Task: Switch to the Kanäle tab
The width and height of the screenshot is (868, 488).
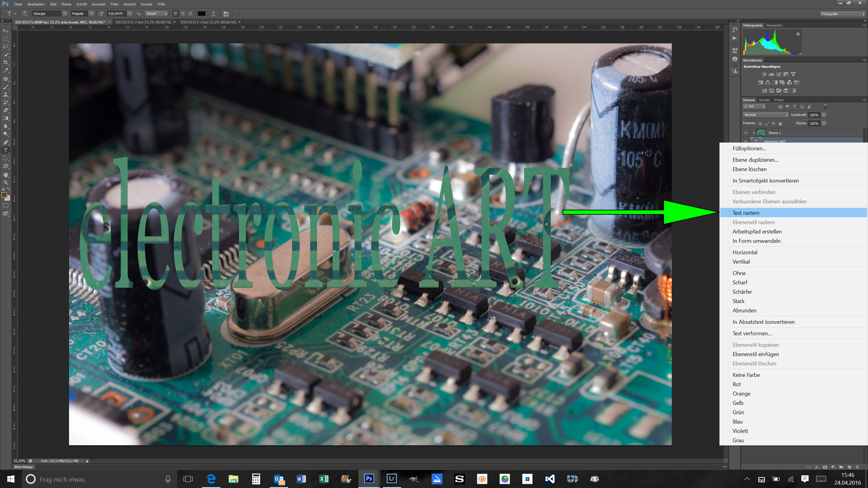Action: (x=764, y=100)
